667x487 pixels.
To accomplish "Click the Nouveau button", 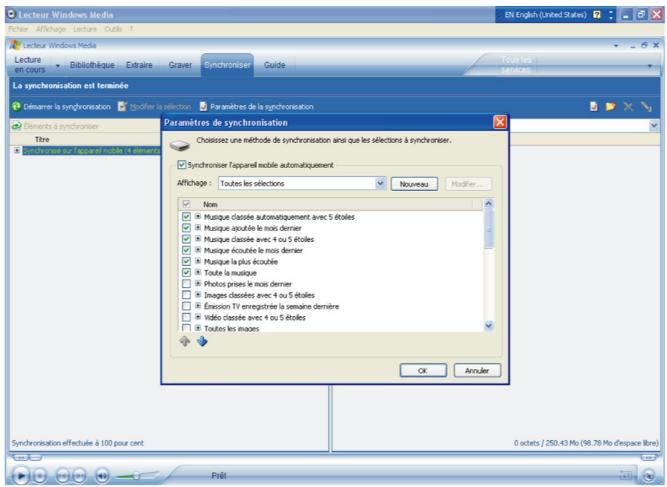I will tap(414, 184).
